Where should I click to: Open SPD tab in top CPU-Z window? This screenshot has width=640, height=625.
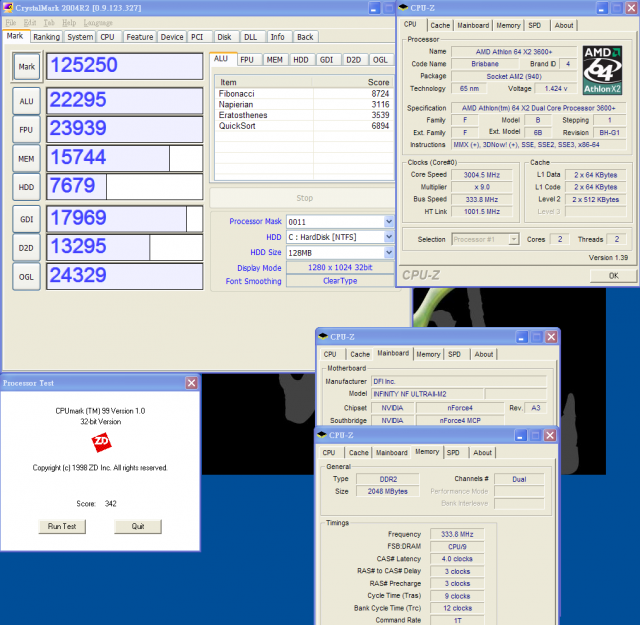tap(535, 25)
